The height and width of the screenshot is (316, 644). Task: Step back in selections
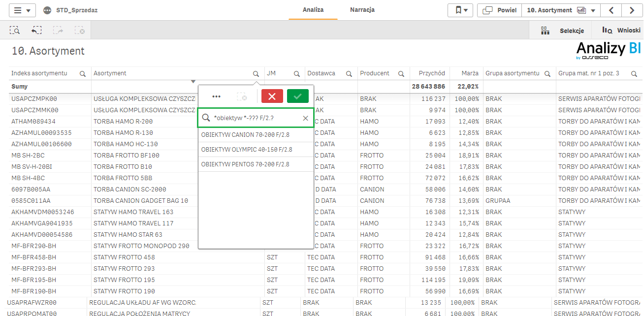click(x=36, y=31)
